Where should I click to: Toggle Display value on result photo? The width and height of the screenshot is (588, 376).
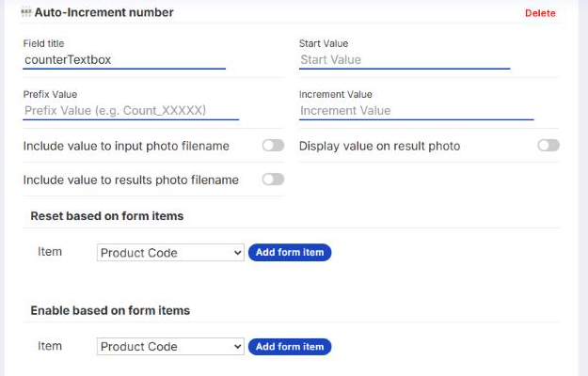(x=548, y=146)
